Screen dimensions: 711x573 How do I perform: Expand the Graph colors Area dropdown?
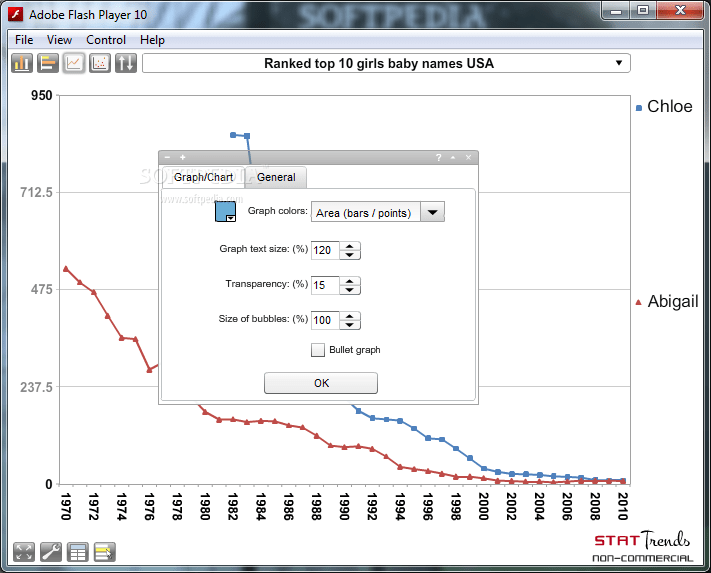[x=433, y=212]
